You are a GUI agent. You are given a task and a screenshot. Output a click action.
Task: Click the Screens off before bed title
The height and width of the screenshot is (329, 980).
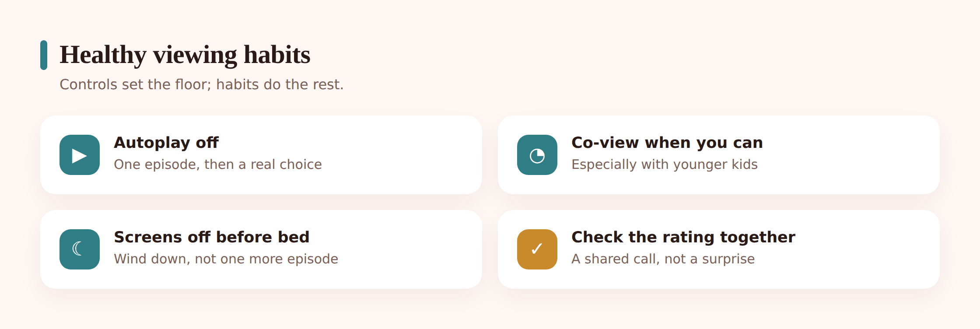(212, 237)
